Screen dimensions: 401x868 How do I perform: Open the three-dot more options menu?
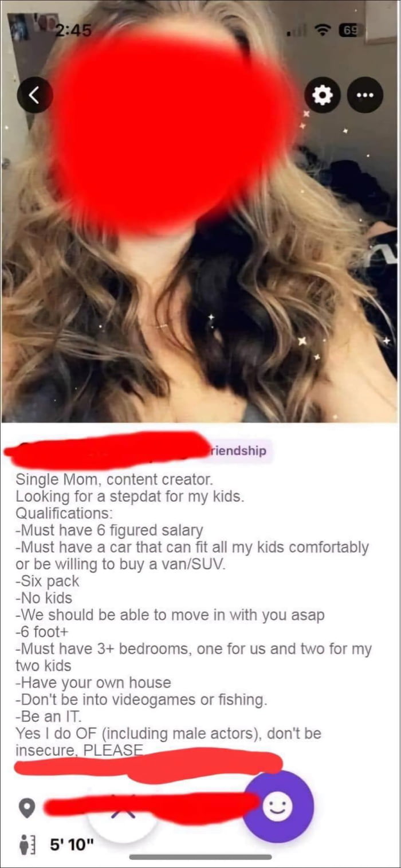pyautogui.click(x=365, y=95)
